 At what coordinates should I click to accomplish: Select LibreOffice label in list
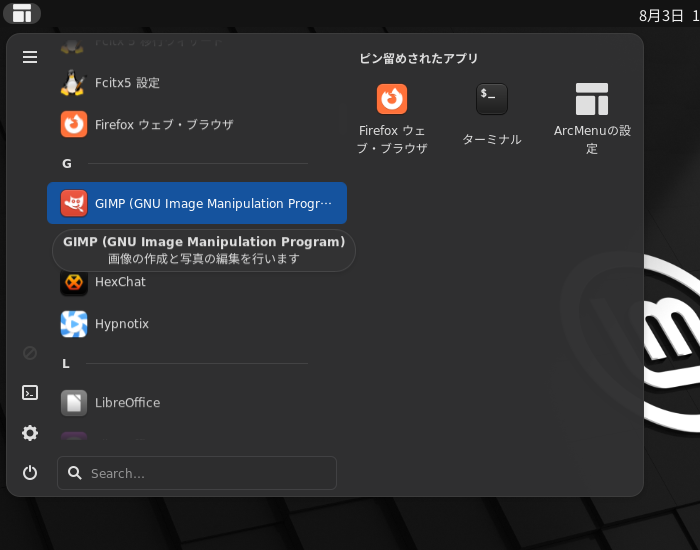(x=128, y=403)
